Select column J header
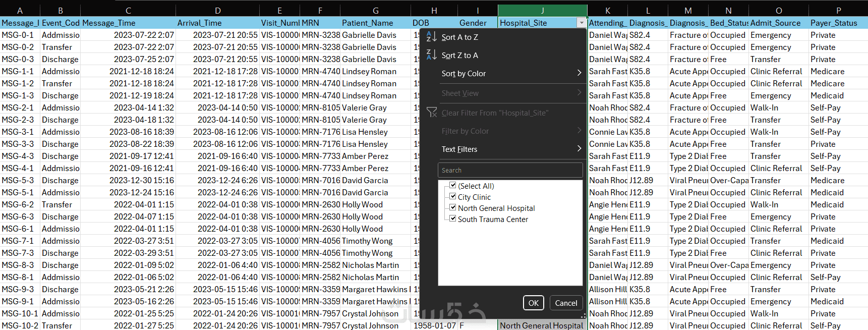This screenshot has height=330, width=868. [x=543, y=10]
